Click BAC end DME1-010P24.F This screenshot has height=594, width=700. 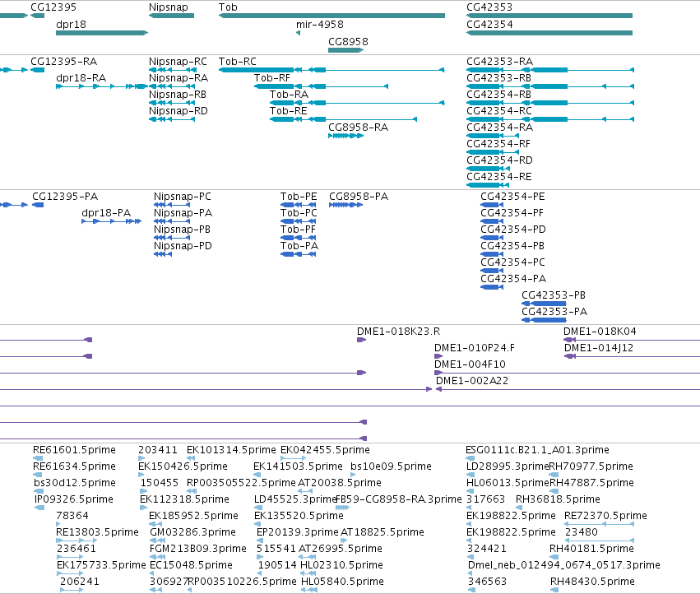[x=438, y=356]
